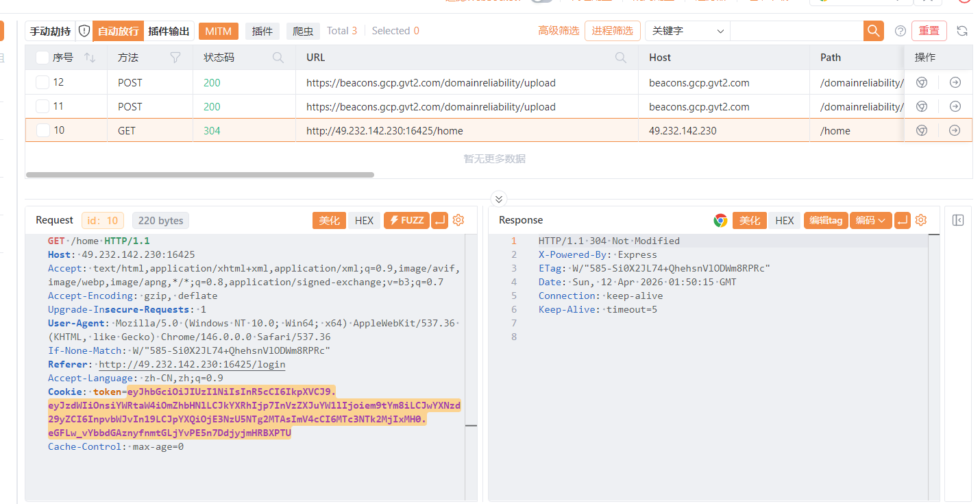Switch Request view to HEX
The width and height of the screenshot is (980, 504).
364,220
